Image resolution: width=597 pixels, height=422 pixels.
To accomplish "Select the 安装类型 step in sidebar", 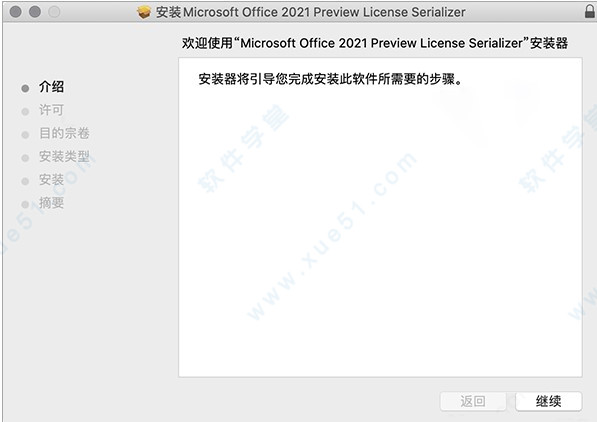I will [x=64, y=157].
